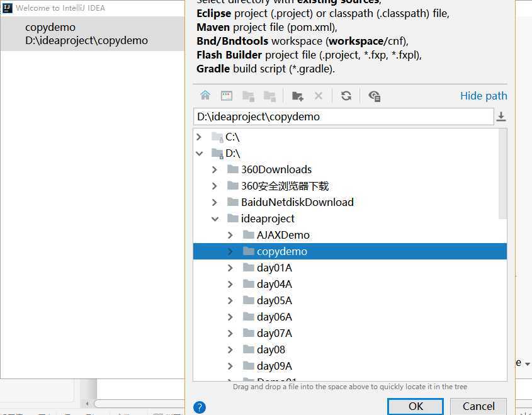This screenshot has height=415, width=532.
Task: Click the file tree vertical scrollbar
Action: (x=503, y=174)
